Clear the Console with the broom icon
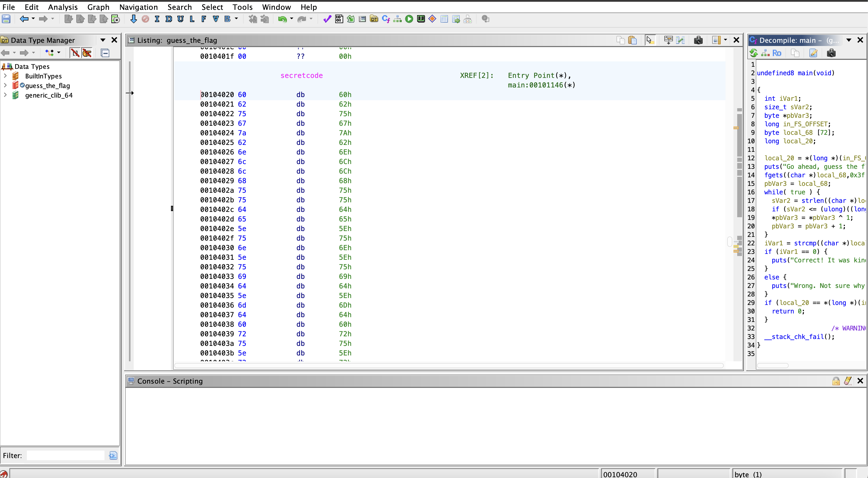The image size is (868, 478). (848, 381)
